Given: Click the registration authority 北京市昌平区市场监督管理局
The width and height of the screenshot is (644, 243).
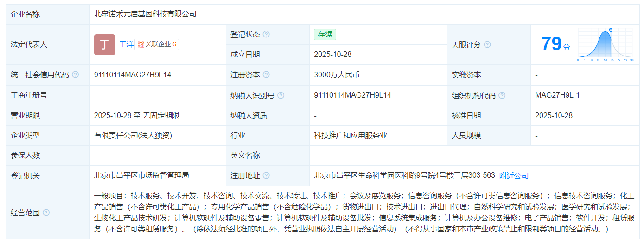Looking at the screenshot, I should point(141,175).
